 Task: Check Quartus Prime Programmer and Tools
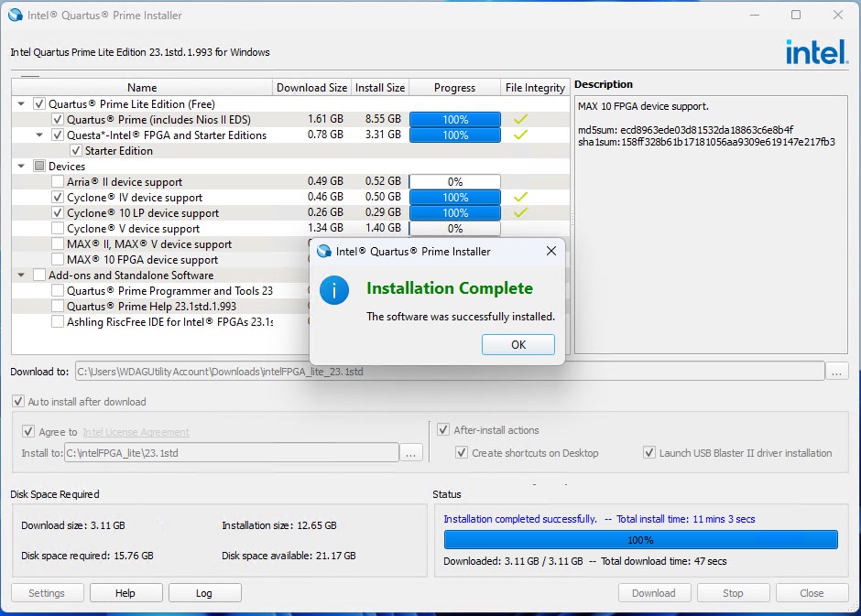(x=57, y=290)
